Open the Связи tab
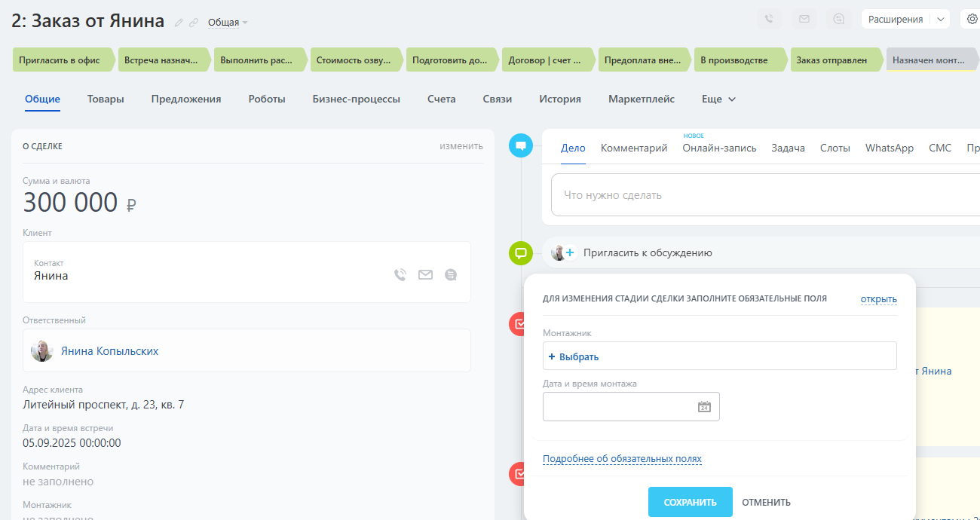This screenshot has height=520, width=980. coord(498,99)
